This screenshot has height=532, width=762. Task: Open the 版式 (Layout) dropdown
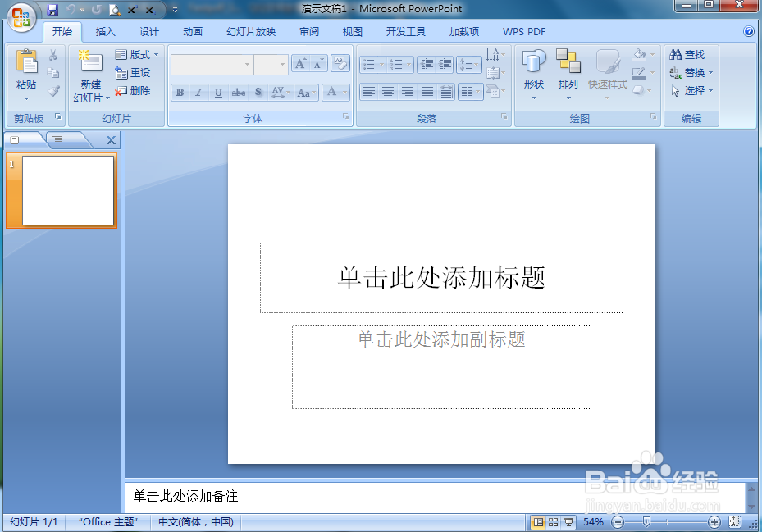coord(138,54)
